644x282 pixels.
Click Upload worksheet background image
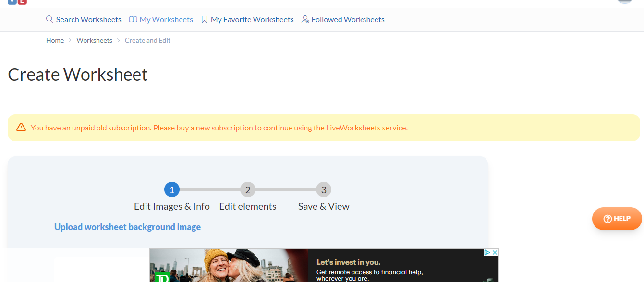(127, 227)
